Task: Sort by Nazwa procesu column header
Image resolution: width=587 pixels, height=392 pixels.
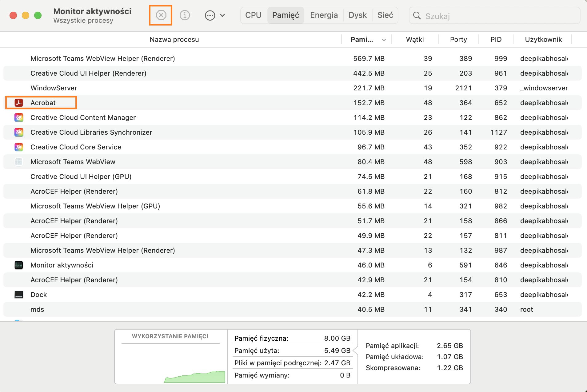Action: 174,39
